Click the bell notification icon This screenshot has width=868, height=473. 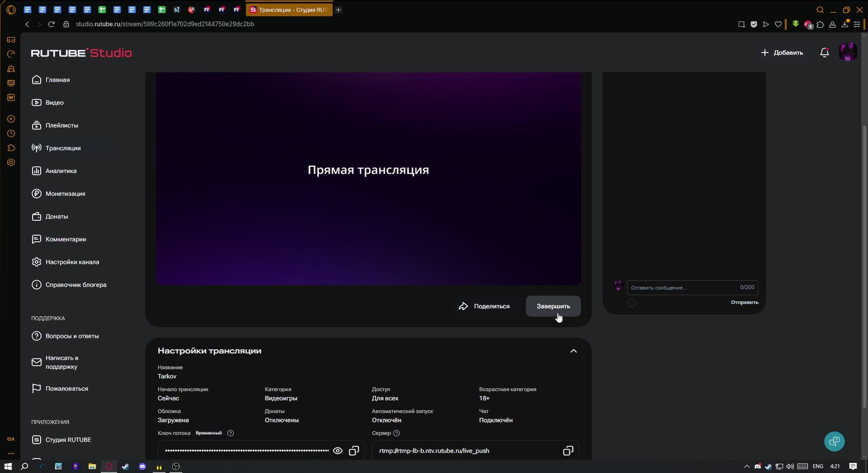tap(824, 52)
